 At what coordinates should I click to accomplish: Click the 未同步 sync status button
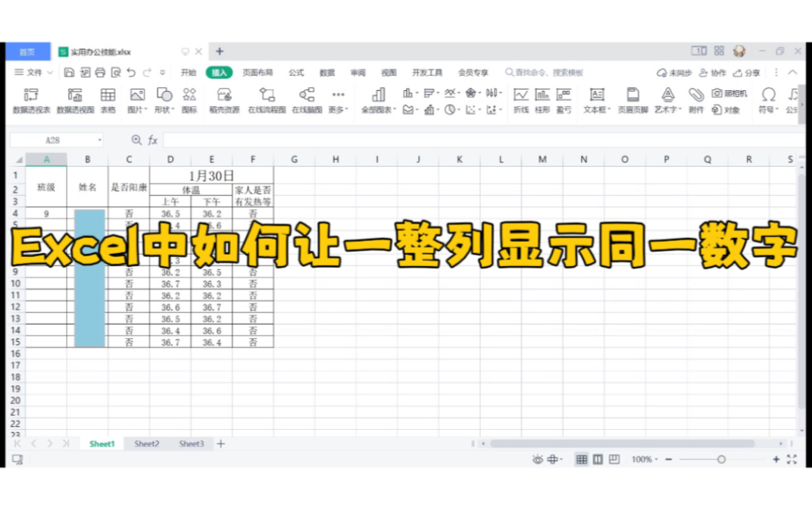674,73
